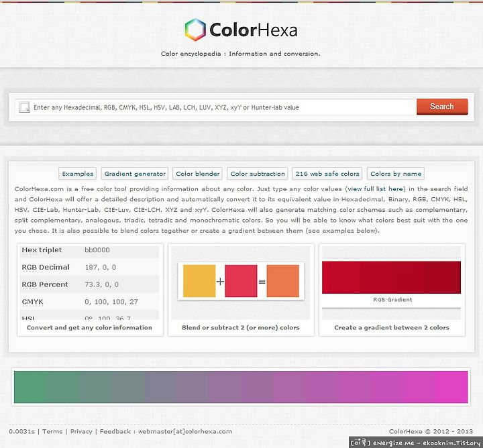483x448 pixels.
Task: Click the ColorHexa hexagon logo
Action: click(x=195, y=30)
